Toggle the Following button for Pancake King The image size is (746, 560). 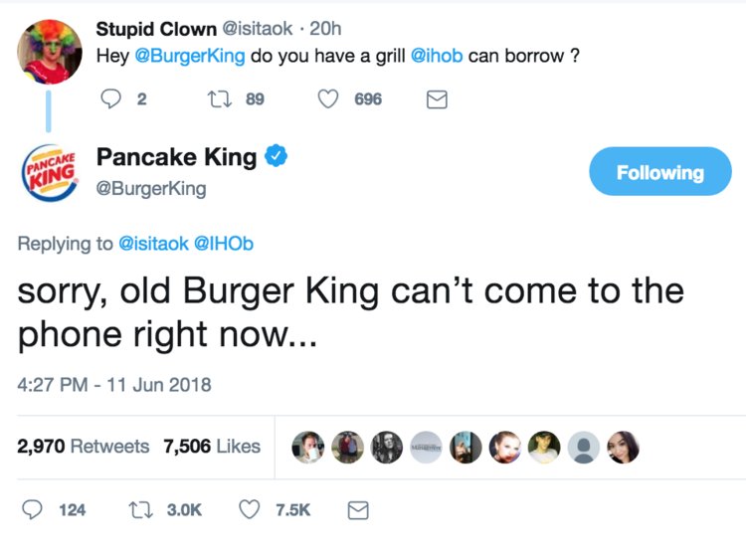pyautogui.click(x=659, y=172)
